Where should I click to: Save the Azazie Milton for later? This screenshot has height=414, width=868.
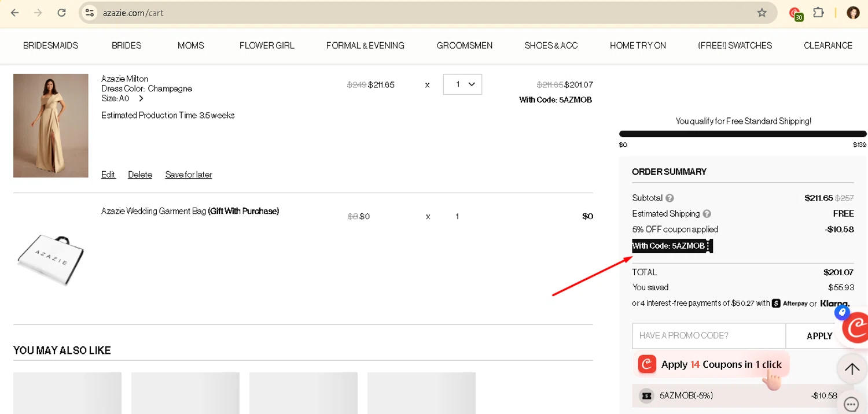tap(189, 175)
